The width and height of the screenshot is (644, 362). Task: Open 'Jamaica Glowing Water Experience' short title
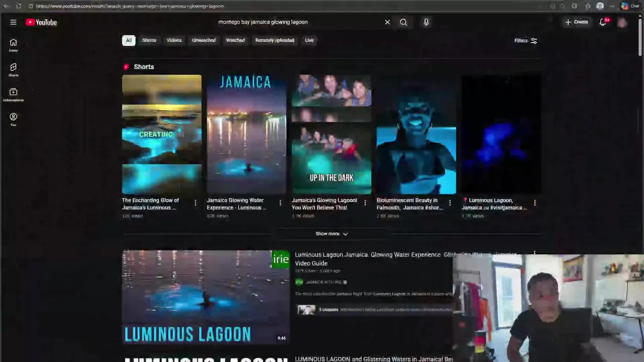236,204
